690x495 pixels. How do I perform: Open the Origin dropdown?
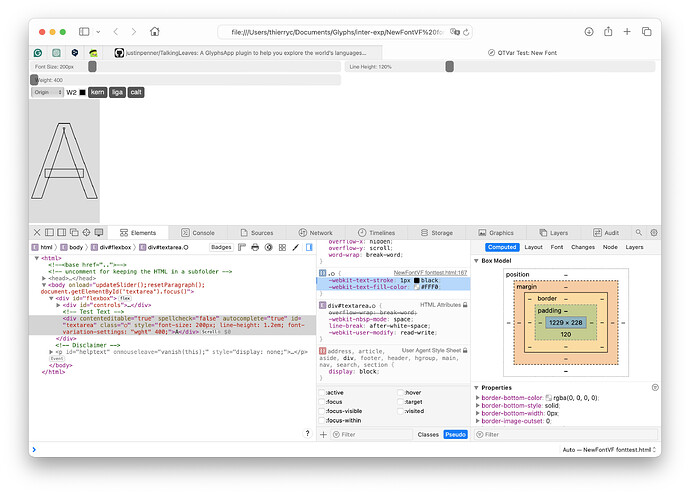pyautogui.click(x=48, y=92)
